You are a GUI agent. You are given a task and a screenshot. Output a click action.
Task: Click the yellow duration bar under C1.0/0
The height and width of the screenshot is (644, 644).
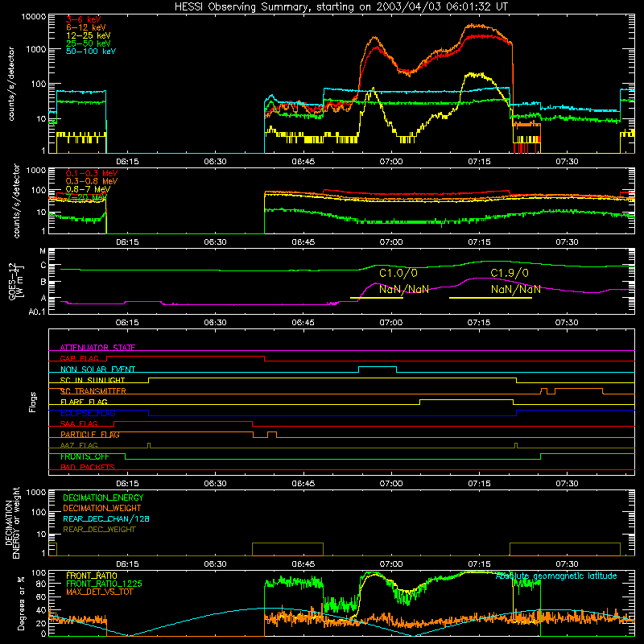coord(376,298)
